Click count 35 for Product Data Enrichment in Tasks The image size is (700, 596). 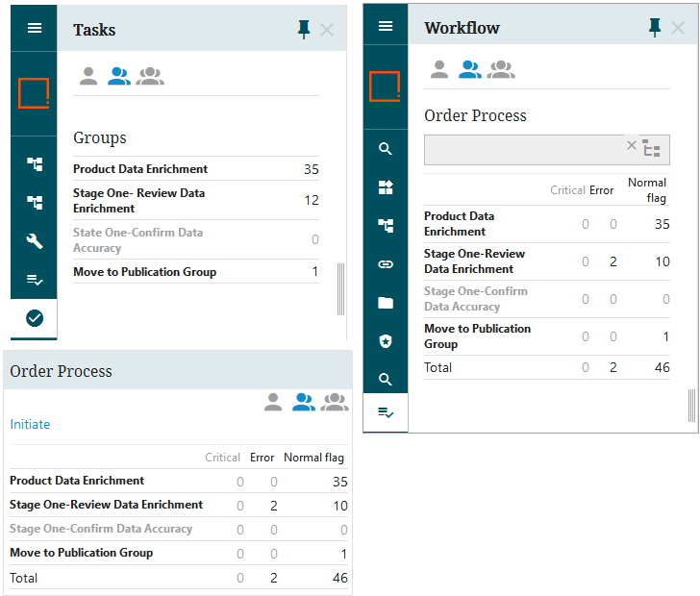(312, 169)
